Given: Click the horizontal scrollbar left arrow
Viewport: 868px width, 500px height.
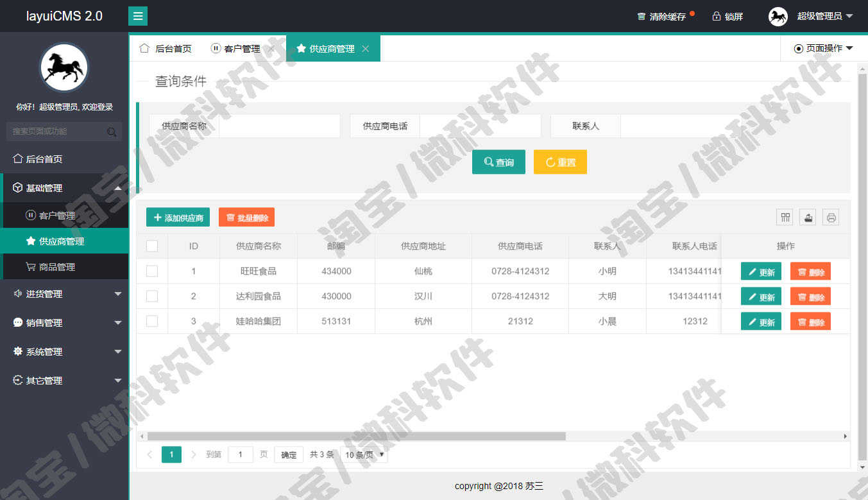Looking at the screenshot, I should point(142,436).
